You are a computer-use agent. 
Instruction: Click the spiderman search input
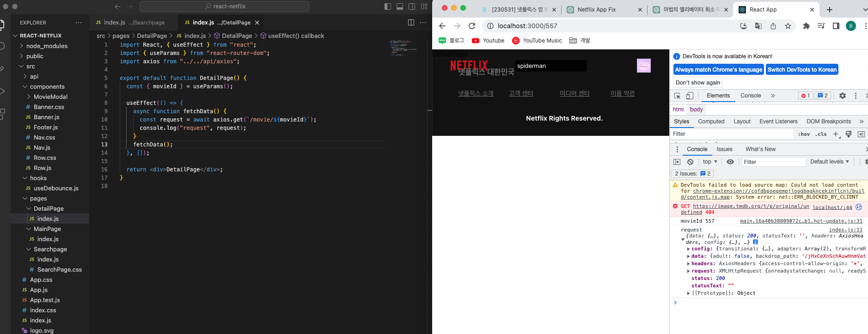click(x=550, y=66)
